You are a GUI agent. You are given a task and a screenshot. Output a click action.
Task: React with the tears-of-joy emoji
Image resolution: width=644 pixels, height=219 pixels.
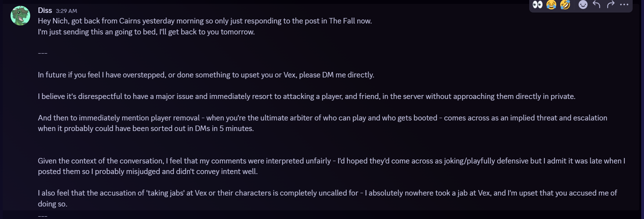point(551,5)
